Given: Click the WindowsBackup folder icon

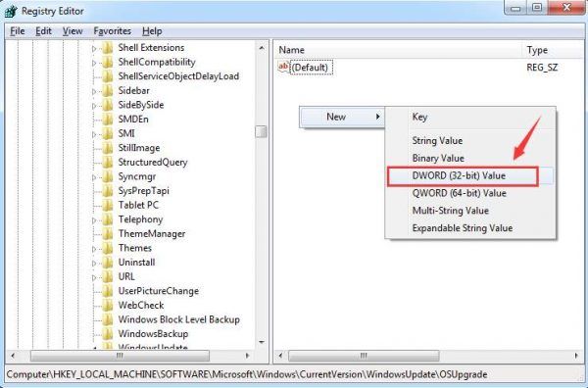Looking at the screenshot, I should [x=108, y=334].
